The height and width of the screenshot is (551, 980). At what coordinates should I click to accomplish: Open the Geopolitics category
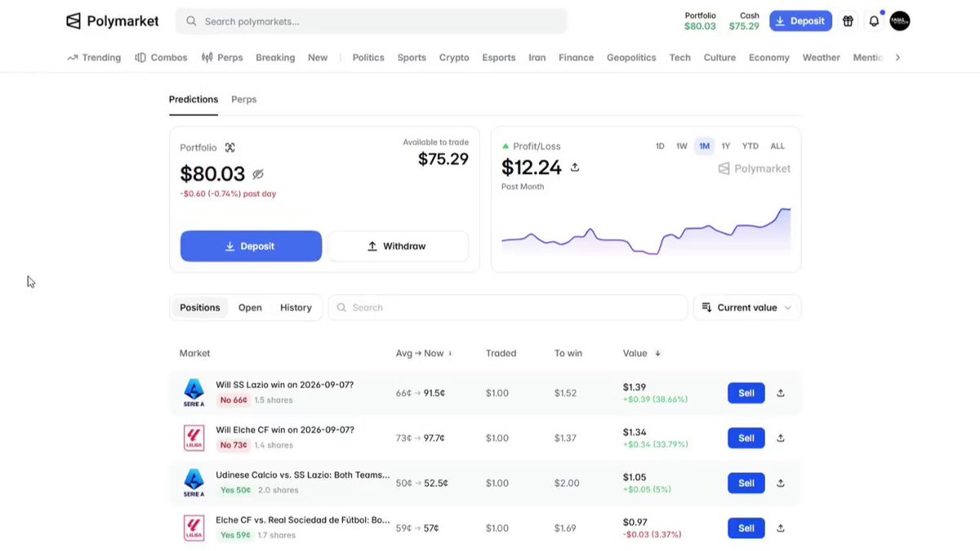(x=631, y=58)
